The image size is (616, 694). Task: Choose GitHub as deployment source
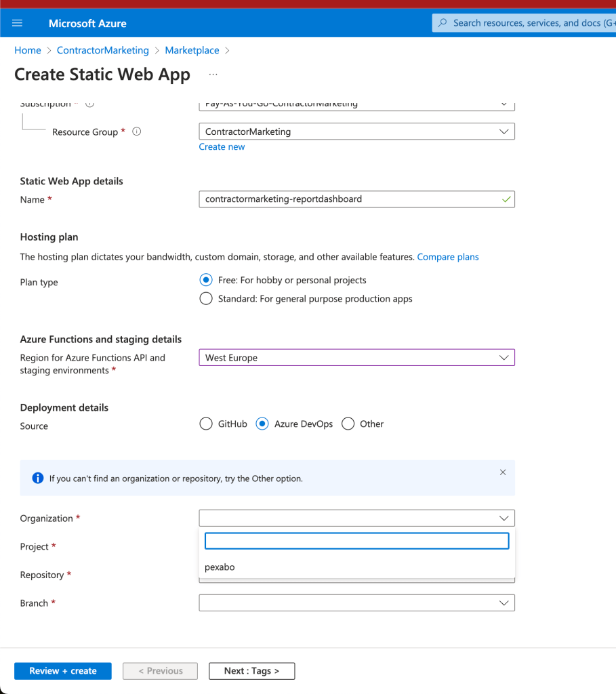click(x=206, y=424)
